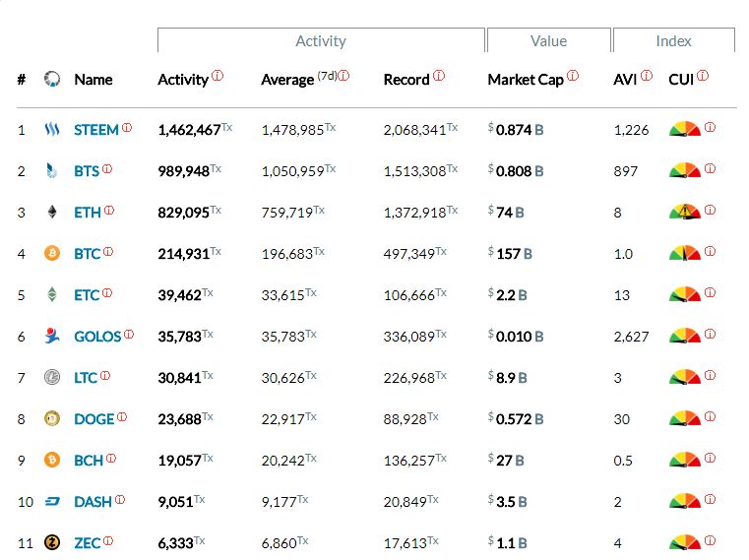Viewport: 749px width, 560px height.
Task: Click BCH market cap $27 B
Action: pyautogui.click(x=505, y=461)
